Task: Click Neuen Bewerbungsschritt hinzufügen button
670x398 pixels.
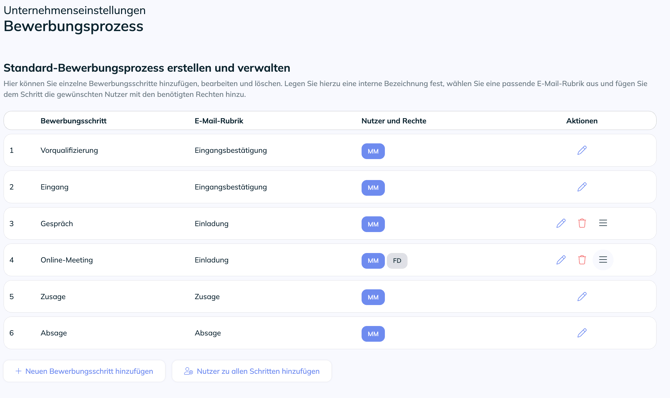Action: click(84, 371)
